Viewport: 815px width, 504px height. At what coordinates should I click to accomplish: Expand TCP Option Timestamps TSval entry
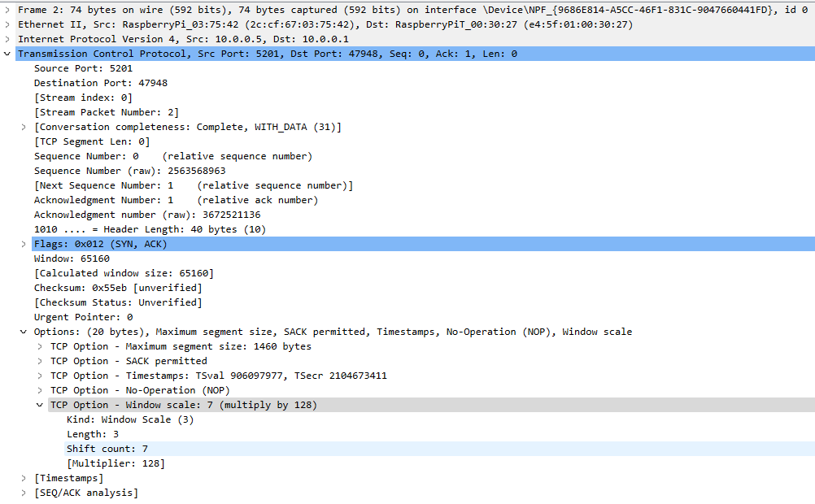(x=40, y=376)
